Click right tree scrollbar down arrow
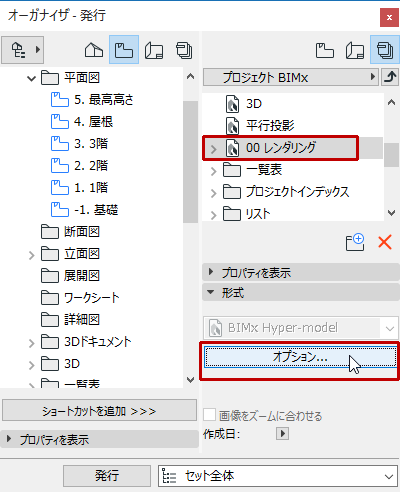The height and width of the screenshot is (492, 400). pos(391,212)
